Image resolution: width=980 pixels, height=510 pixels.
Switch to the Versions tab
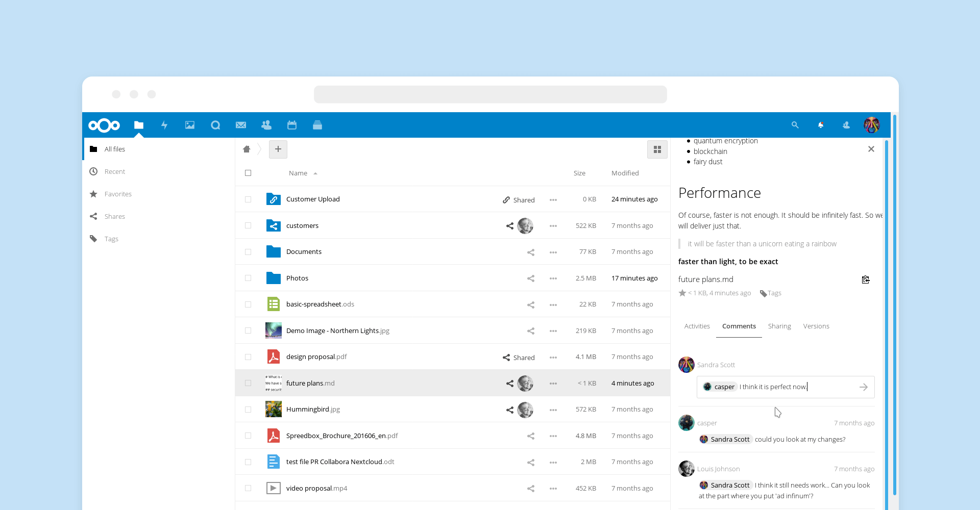tap(816, 326)
